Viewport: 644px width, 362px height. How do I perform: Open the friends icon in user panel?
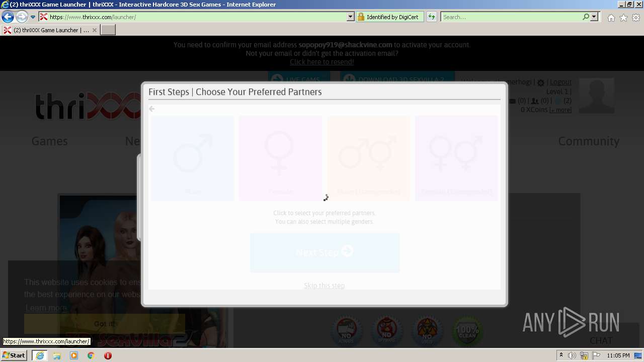535,101
